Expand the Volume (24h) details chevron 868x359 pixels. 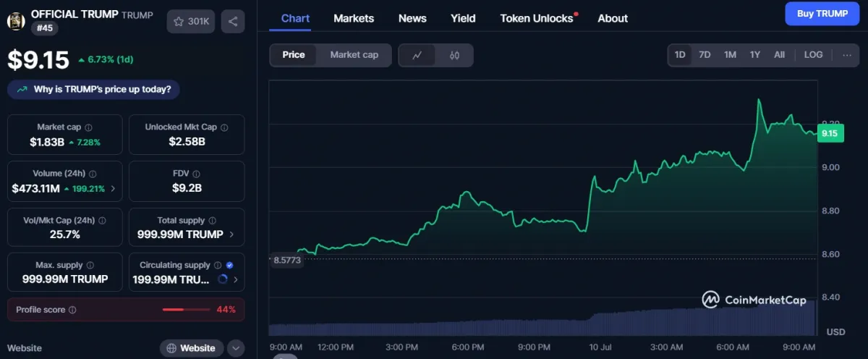pos(112,189)
